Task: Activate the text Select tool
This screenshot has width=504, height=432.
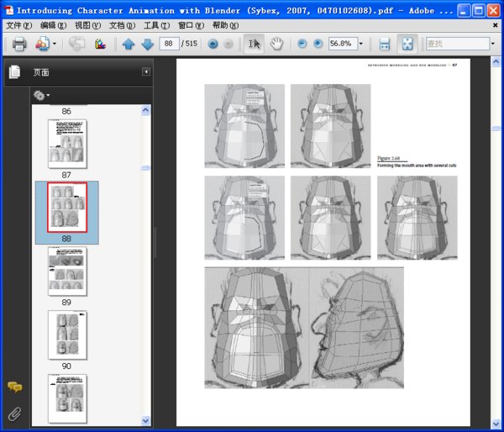Action: (254, 44)
